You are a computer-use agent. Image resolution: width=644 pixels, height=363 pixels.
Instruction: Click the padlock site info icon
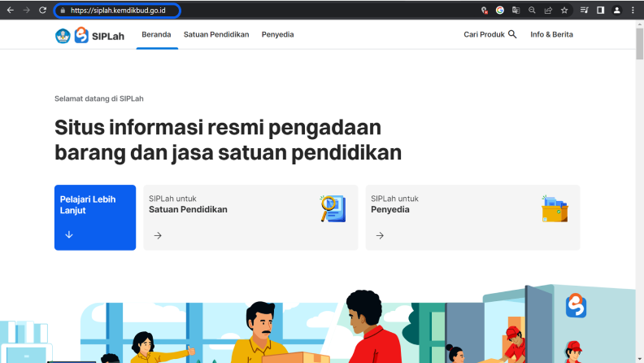(x=63, y=11)
